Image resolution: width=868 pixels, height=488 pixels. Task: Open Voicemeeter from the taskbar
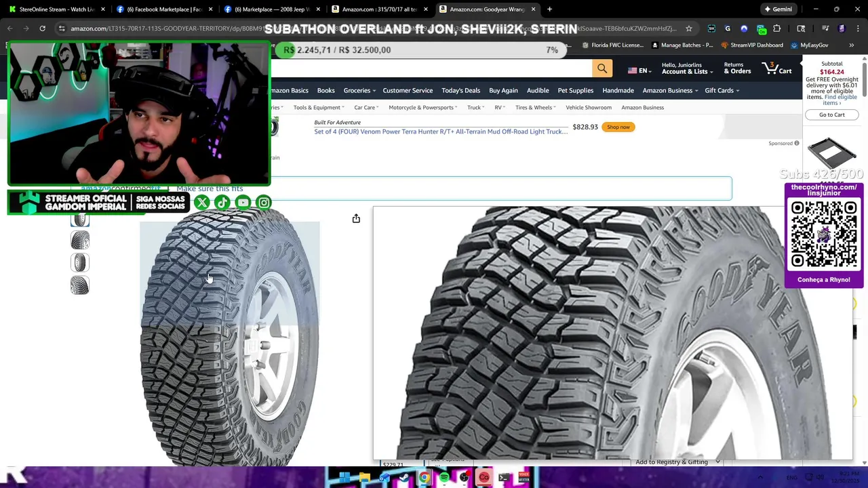524,478
